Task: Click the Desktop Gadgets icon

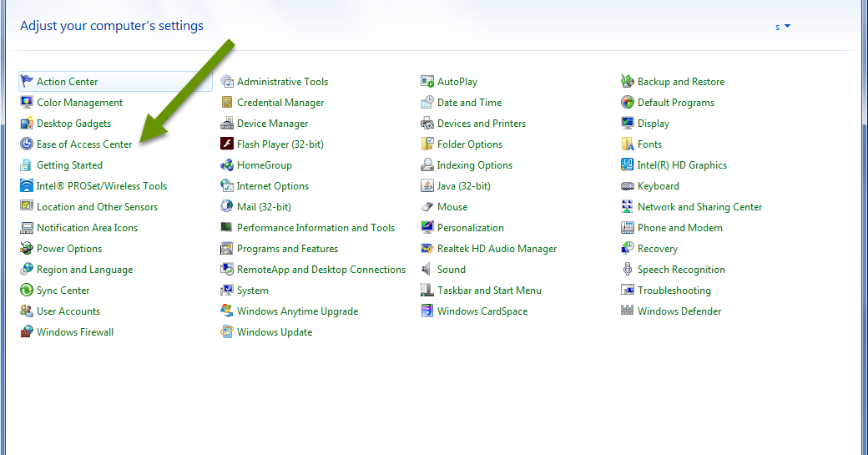Action: pos(27,124)
